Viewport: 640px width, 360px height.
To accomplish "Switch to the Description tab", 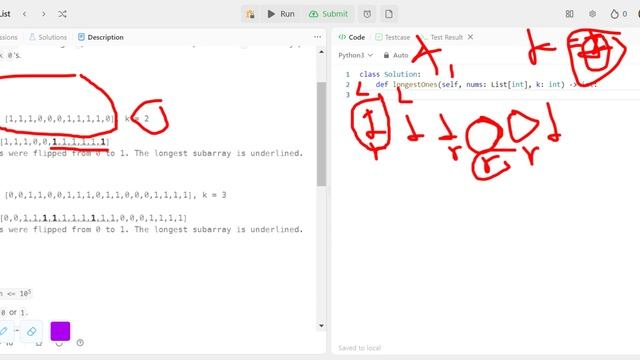I will click(x=101, y=37).
